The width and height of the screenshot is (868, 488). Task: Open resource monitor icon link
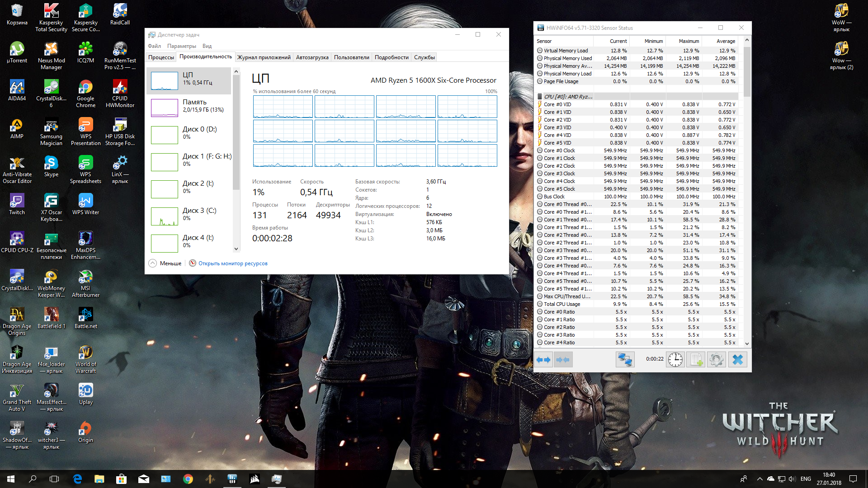(193, 263)
